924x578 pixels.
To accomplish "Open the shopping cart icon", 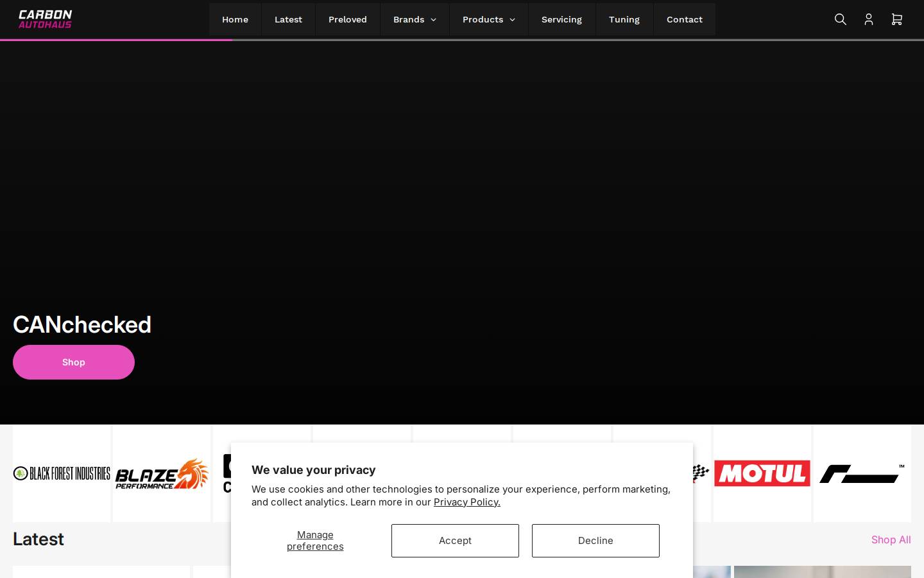I will coord(896,19).
